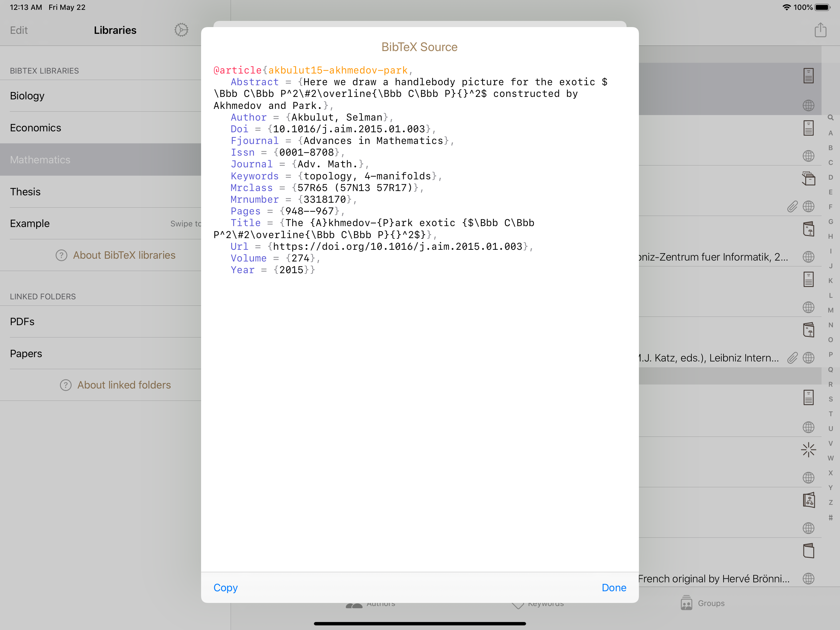Viewport: 840px width, 630px height.
Task: Tap question mark icon beside About linked folders
Action: (x=66, y=385)
